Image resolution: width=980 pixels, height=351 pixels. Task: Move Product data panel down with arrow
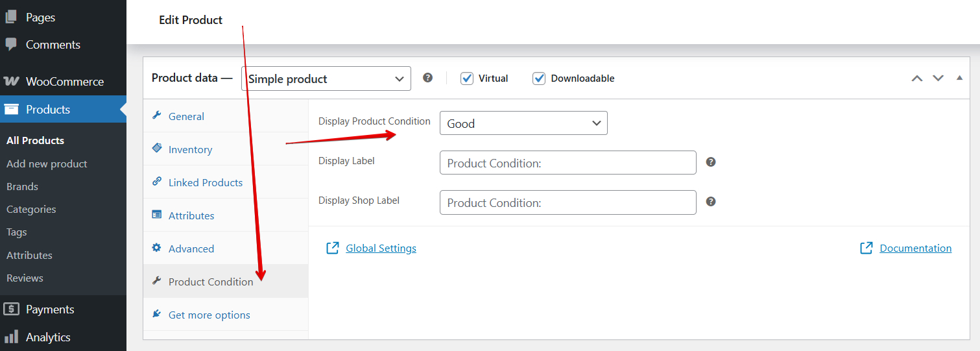tap(938, 79)
